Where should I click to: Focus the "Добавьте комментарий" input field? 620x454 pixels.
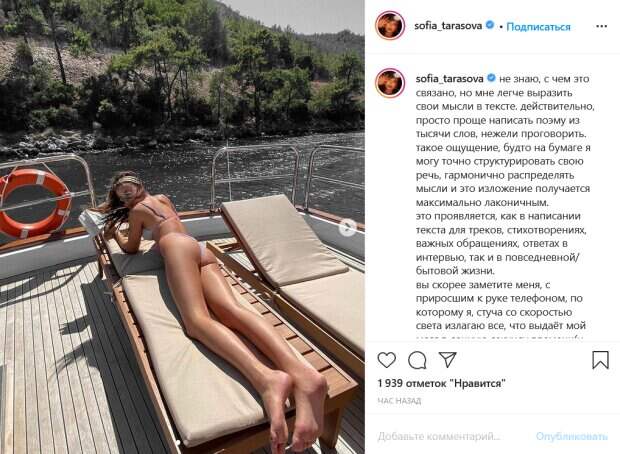[x=439, y=436]
